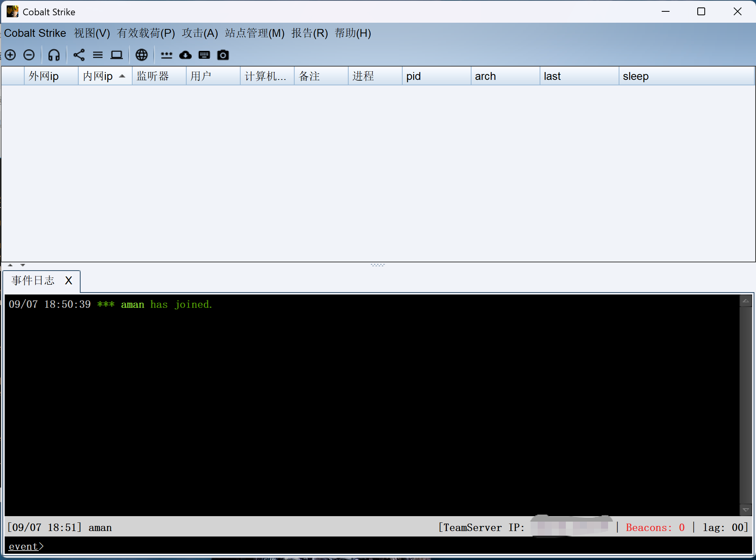This screenshot has width=756, height=560.
Task: Sort by the pid column header
Action: coord(437,76)
